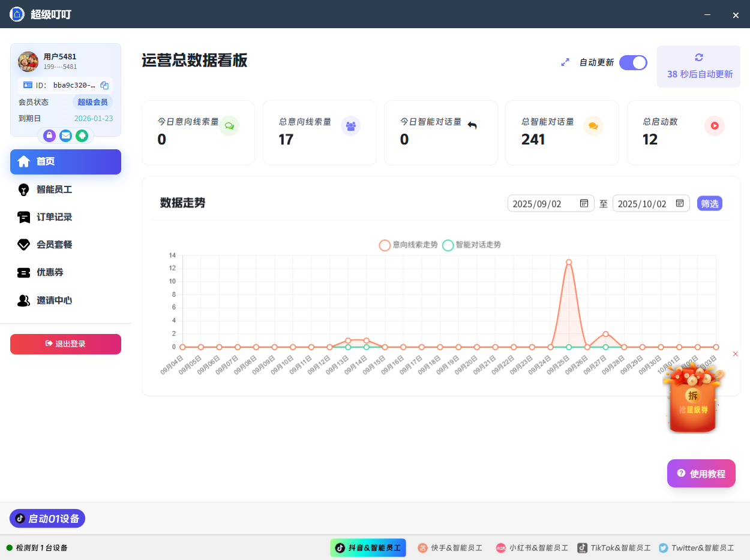Expand dashboard with the fullscreen arrows icon
The height and width of the screenshot is (560, 750).
(x=565, y=62)
